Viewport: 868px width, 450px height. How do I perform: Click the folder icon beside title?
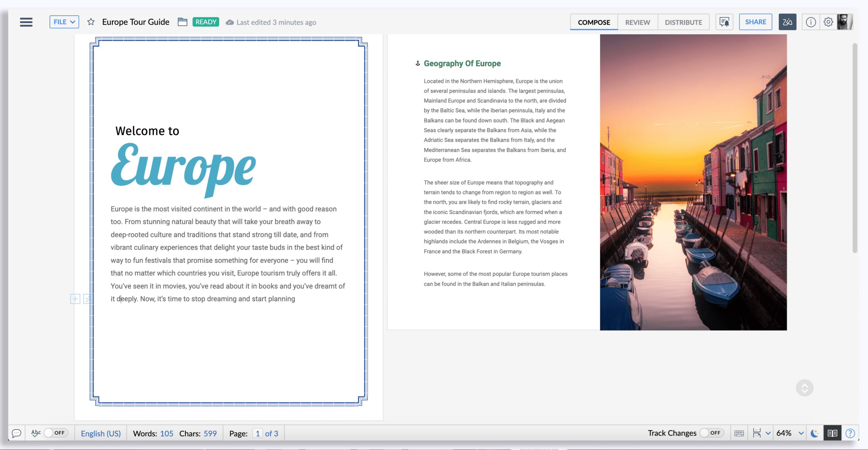(182, 22)
